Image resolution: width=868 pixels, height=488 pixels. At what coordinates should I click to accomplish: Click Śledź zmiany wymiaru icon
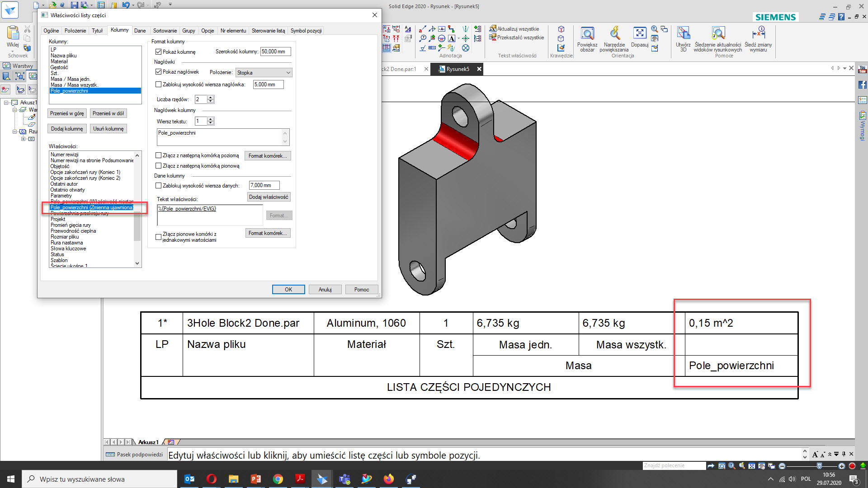758,39
